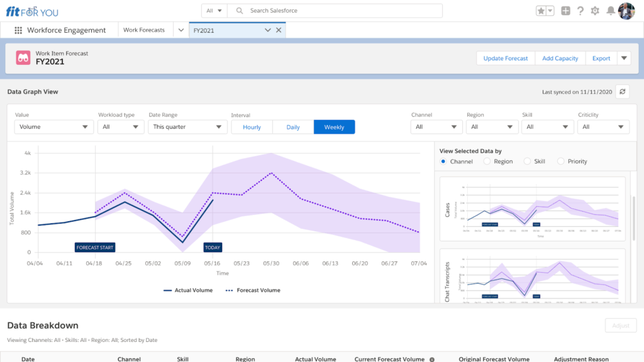Select the Skill radio button
644x362 pixels.
[527, 162]
